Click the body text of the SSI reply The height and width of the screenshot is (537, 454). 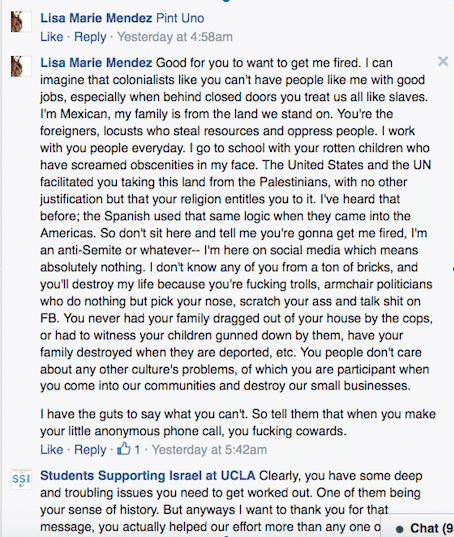pyautogui.click(x=230, y=501)
